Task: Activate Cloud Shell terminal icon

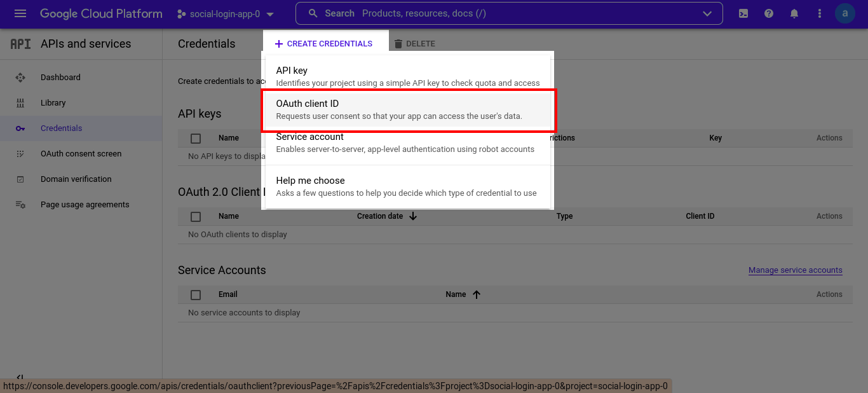Action: click(x=743, y=13)
